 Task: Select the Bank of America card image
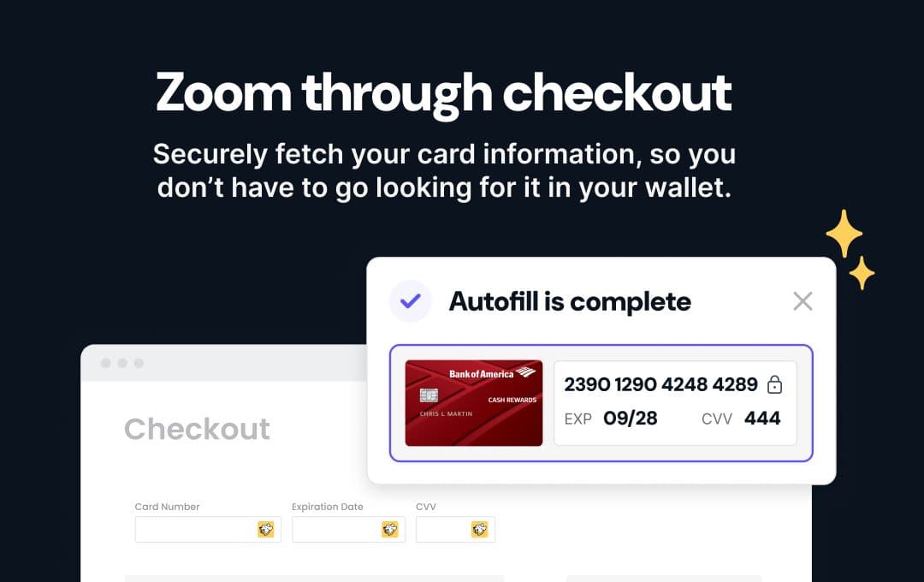474,403
